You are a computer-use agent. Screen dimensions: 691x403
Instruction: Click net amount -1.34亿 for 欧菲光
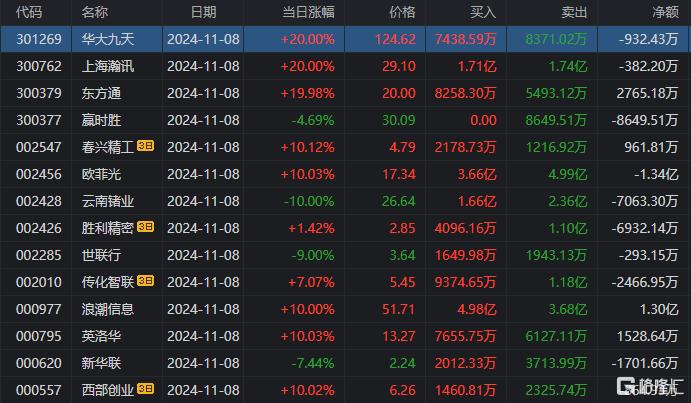(x=656, y=174)
